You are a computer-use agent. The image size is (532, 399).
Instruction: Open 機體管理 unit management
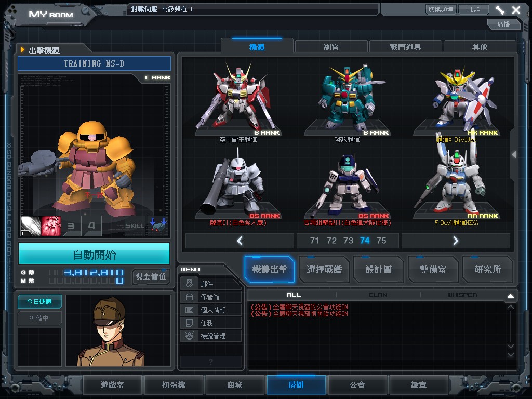211,336
